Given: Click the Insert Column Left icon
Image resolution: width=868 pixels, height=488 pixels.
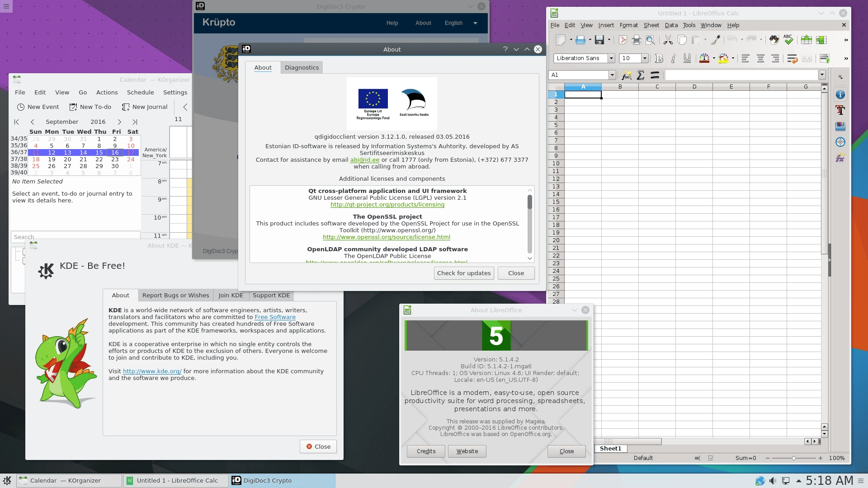Looking at the screenshot, I should click(821, 40).
